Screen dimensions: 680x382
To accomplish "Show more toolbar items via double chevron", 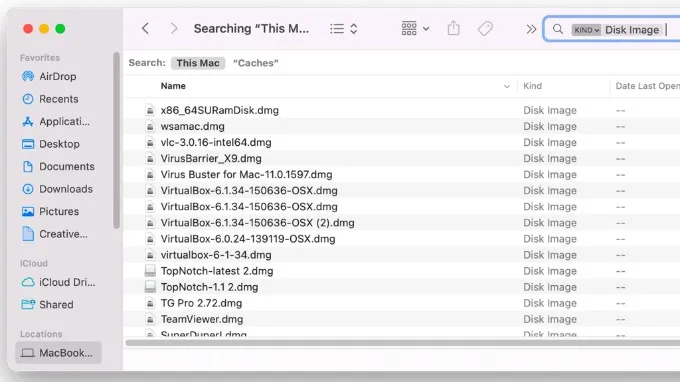I will tap(531, 29).
